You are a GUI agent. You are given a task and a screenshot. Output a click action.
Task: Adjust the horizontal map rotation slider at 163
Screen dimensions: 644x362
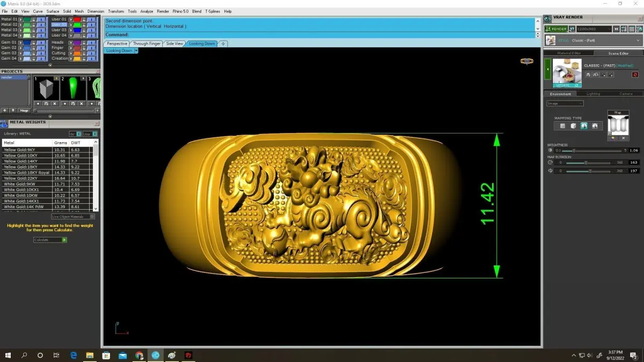click(586, 162)
